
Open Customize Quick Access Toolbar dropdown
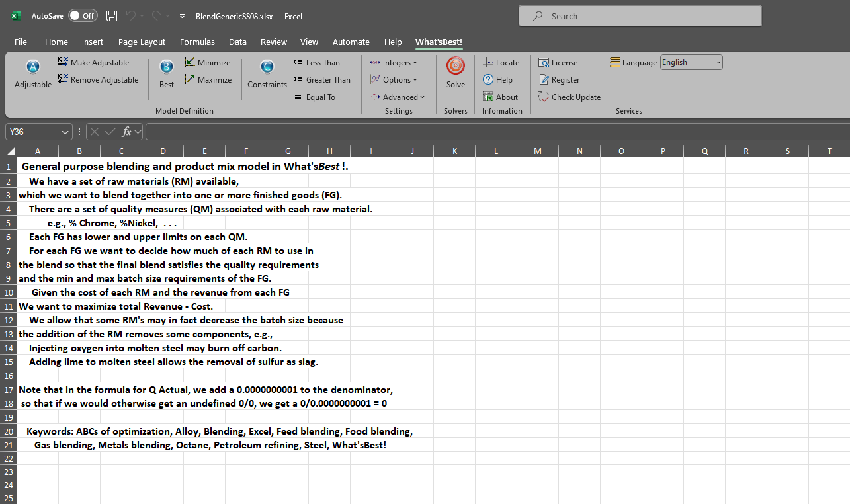click(182, 16)
